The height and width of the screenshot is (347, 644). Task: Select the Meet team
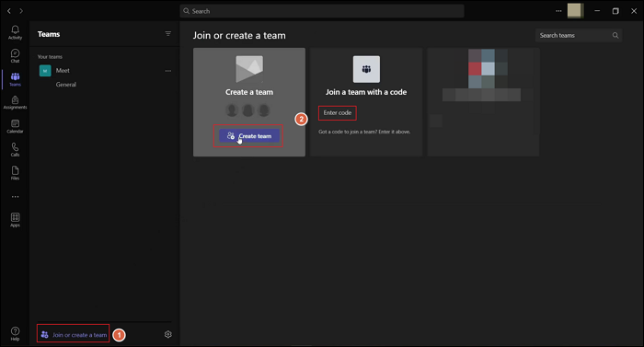click(105, 71)
